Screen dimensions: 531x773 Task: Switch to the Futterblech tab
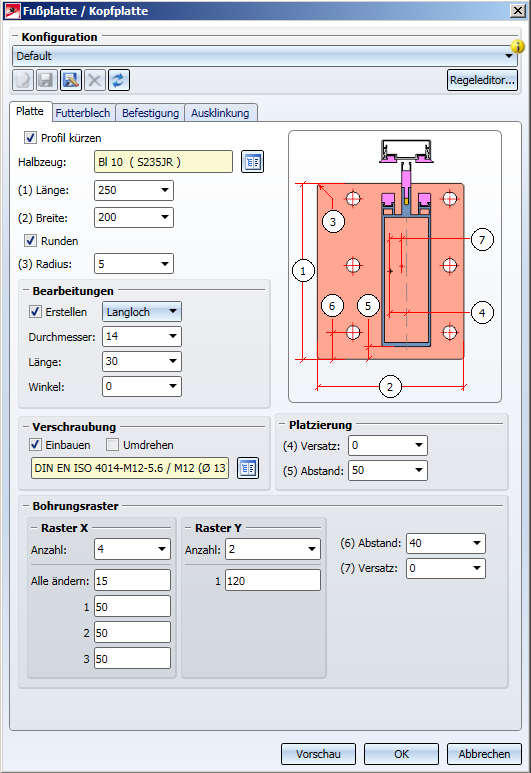[83, 113]
